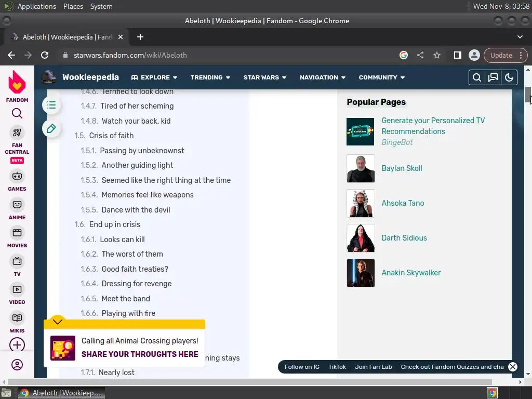Open the Darth Sidious popular page link
This screenshot has width=532, height=399.
(x=404, y=238)
